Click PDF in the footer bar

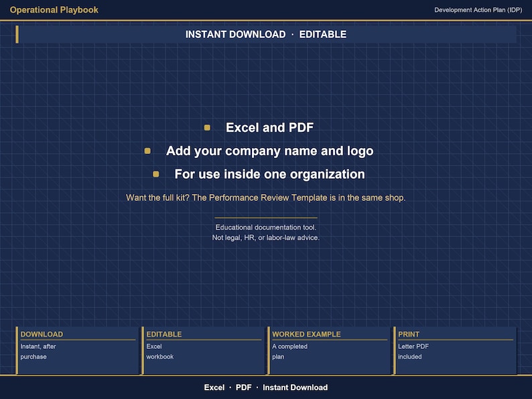(x=244, y=388)
